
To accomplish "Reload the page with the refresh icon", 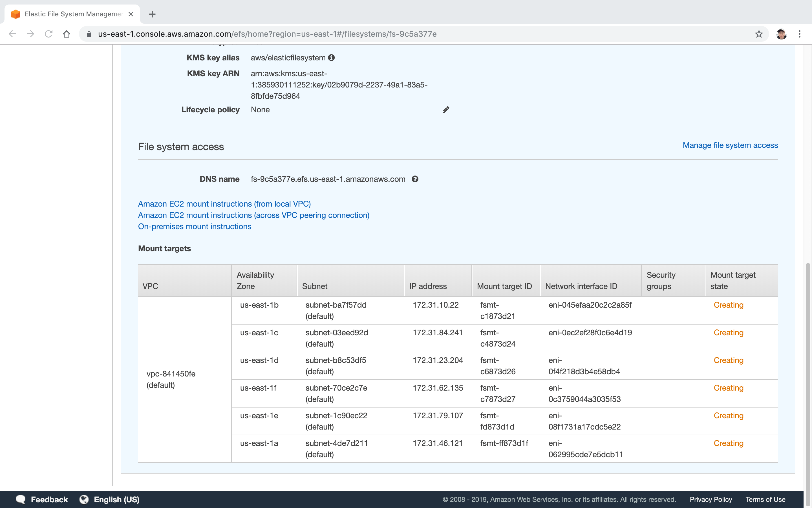I will [x=49, y=34].
